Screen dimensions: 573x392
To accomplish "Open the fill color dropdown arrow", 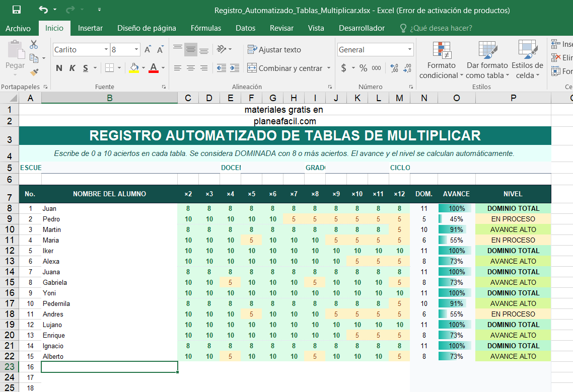I will click(x=143, y=68).
